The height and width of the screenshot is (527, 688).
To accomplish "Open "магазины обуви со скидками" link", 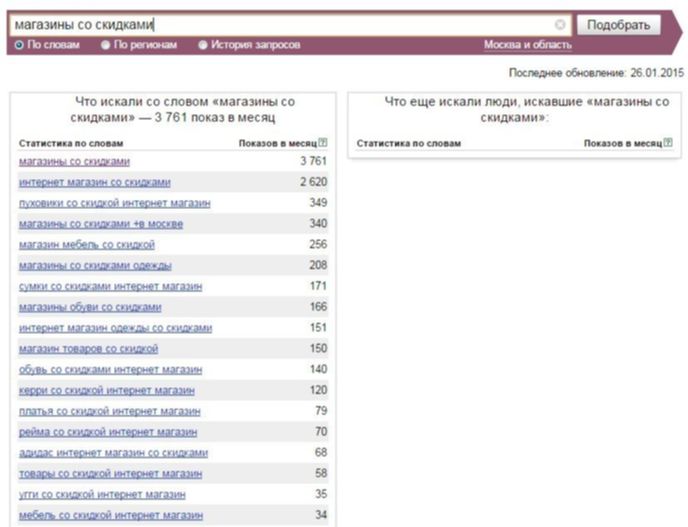I will point(90,307).
